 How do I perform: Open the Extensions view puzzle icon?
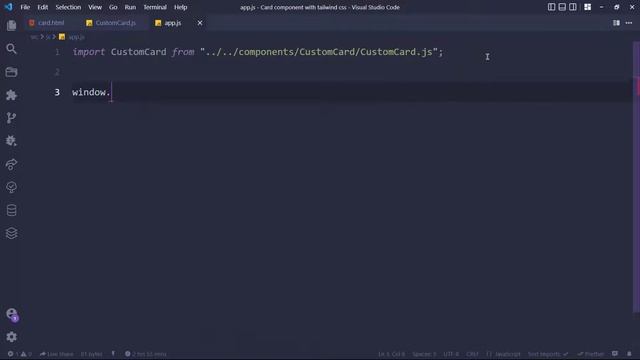point(11,95)
